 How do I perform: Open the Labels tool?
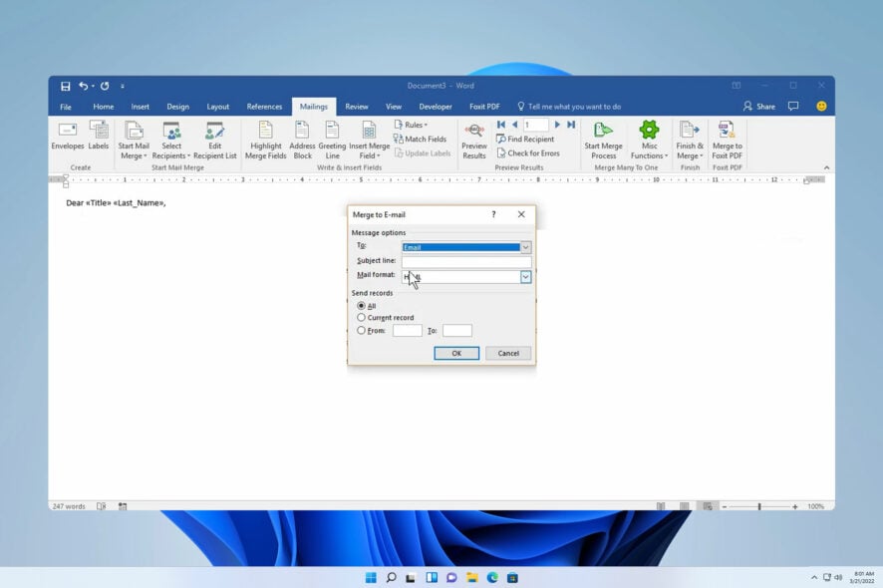click(x=99, y=137)
